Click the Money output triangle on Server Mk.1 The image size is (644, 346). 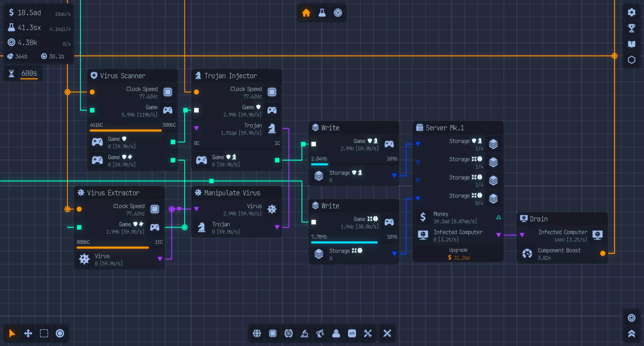tap(498, 217)
